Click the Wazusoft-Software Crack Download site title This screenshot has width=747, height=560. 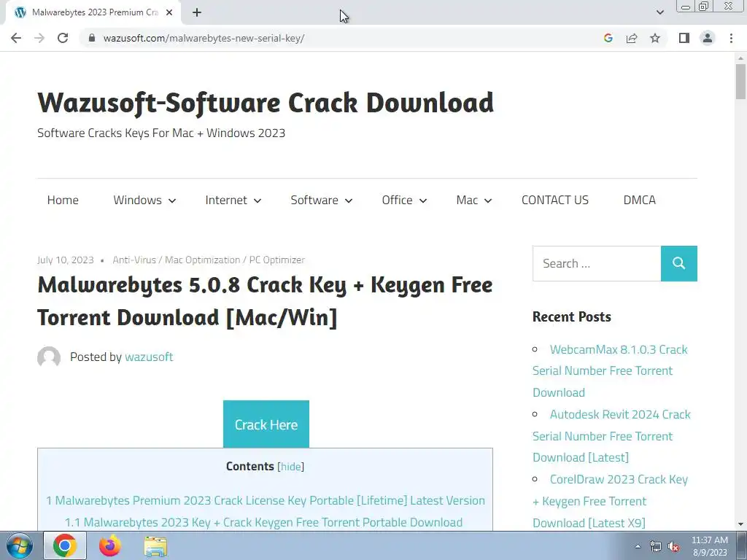coord(266,103)
